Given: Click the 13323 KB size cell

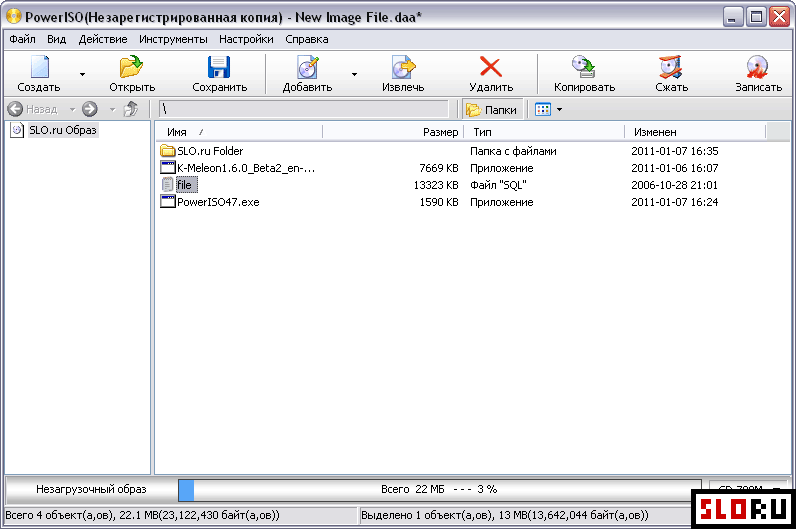Looking at the screenshot, I should click(436, 185).
